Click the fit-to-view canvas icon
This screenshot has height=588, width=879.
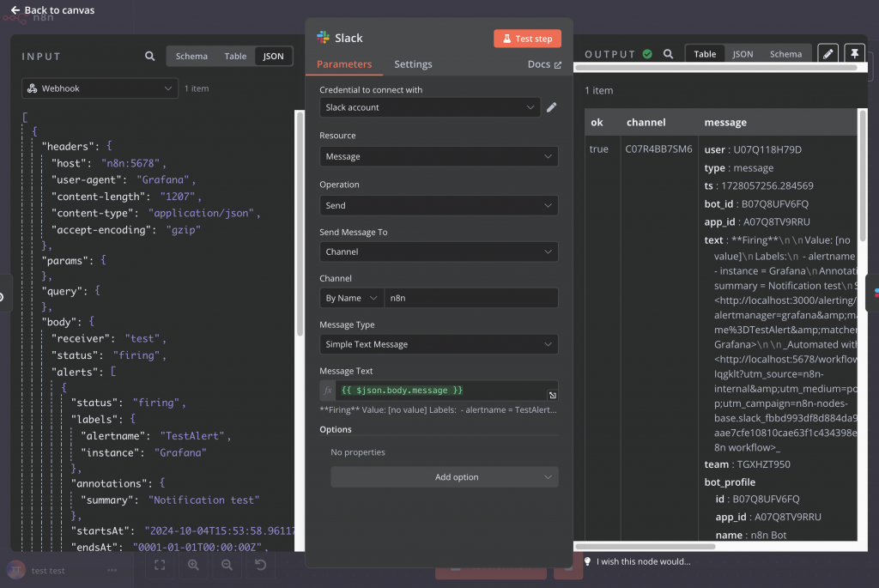[160, 565]
